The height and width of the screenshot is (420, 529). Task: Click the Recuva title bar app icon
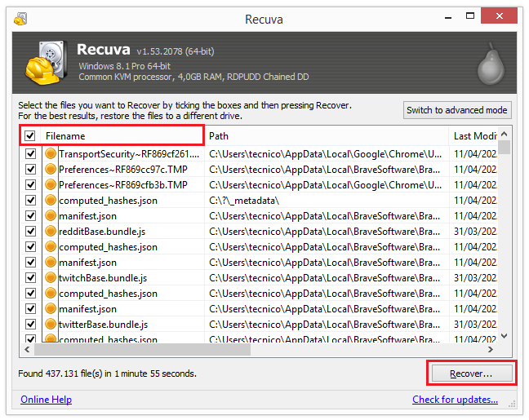point(20,19)
